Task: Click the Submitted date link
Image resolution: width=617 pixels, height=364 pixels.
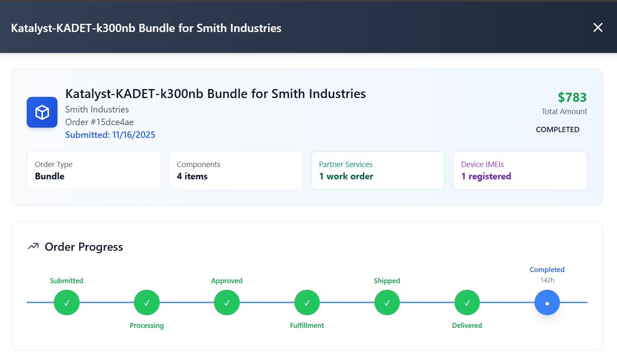Action: point(110,135)
